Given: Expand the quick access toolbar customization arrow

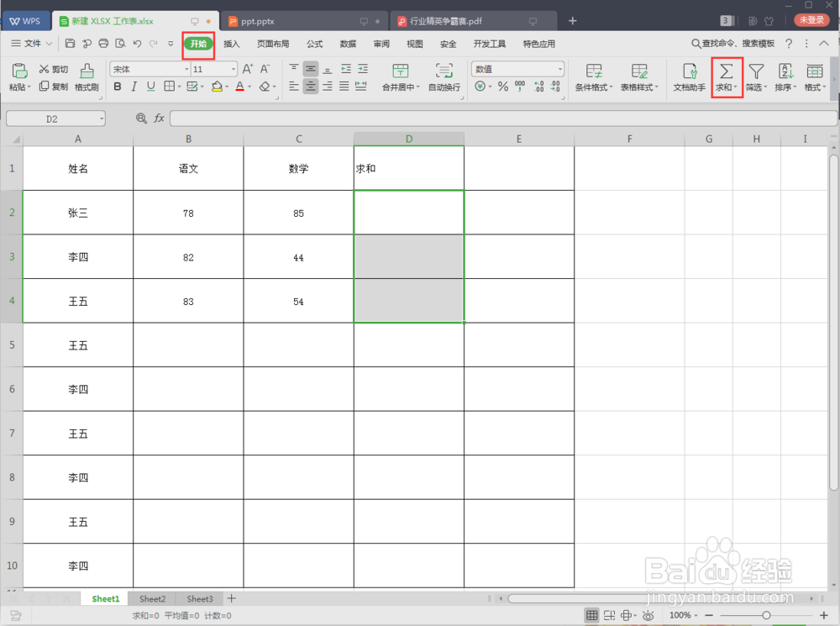Looking at the screenshot, I should [x=171, y=44].
